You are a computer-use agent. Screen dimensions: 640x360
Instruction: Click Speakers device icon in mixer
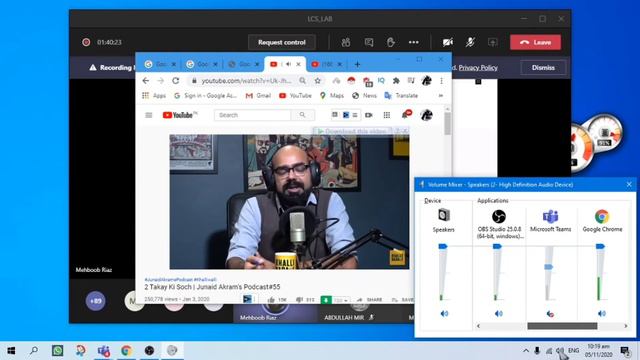click(444, 215)
